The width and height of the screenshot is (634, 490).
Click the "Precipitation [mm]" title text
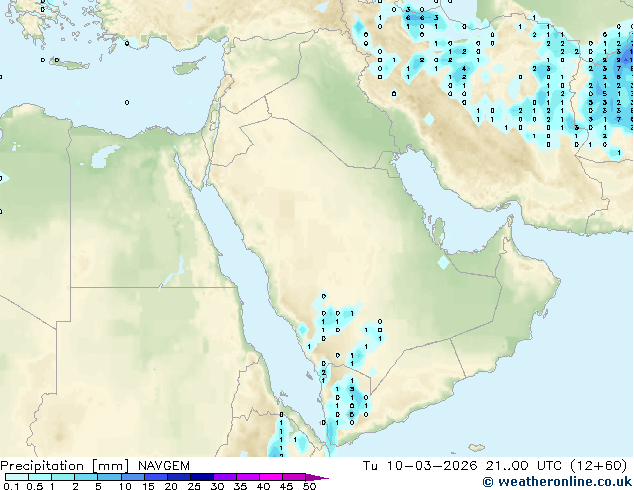65,466
